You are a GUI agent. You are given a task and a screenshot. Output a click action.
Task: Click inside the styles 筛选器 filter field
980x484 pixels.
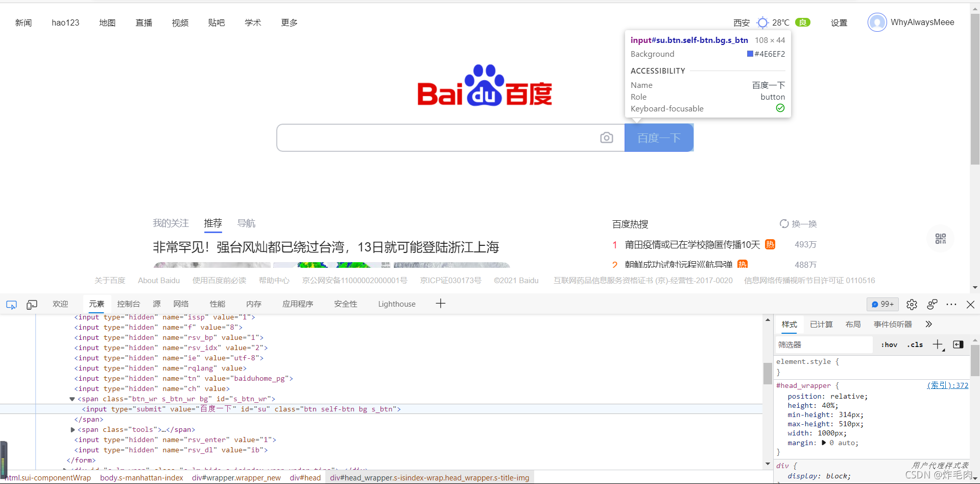click(x=822, y=344)
